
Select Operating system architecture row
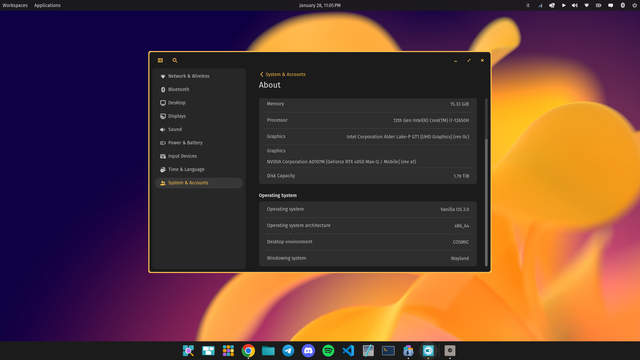[368, 226]
